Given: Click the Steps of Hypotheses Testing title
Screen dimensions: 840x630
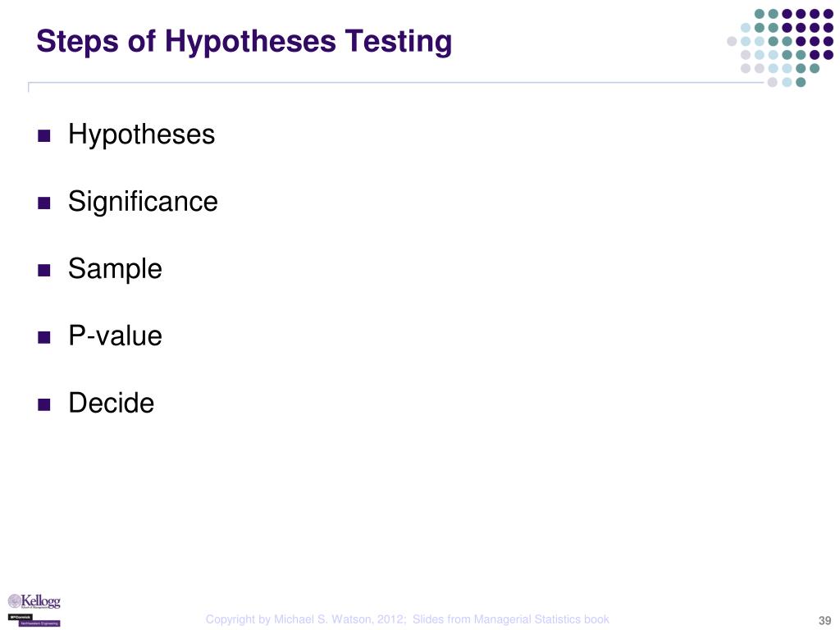Looking at the screenshot, I should (244, 41).
